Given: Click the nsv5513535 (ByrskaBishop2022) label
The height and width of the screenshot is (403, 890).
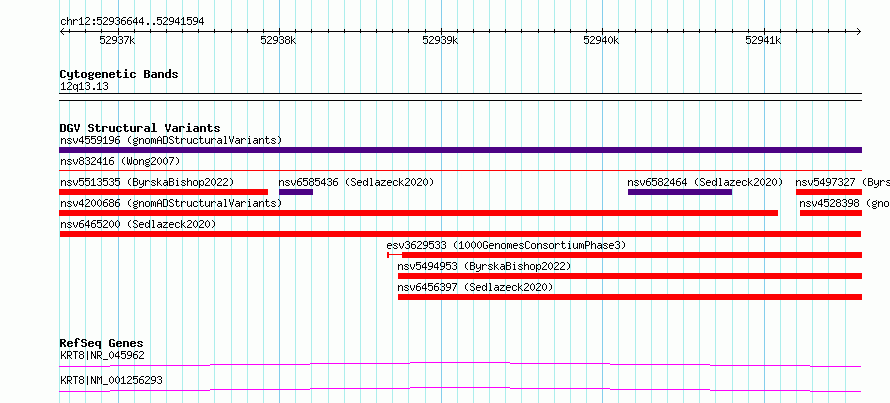Looking at the screenshot, I should pyautogui.click(x=147, y=182).
